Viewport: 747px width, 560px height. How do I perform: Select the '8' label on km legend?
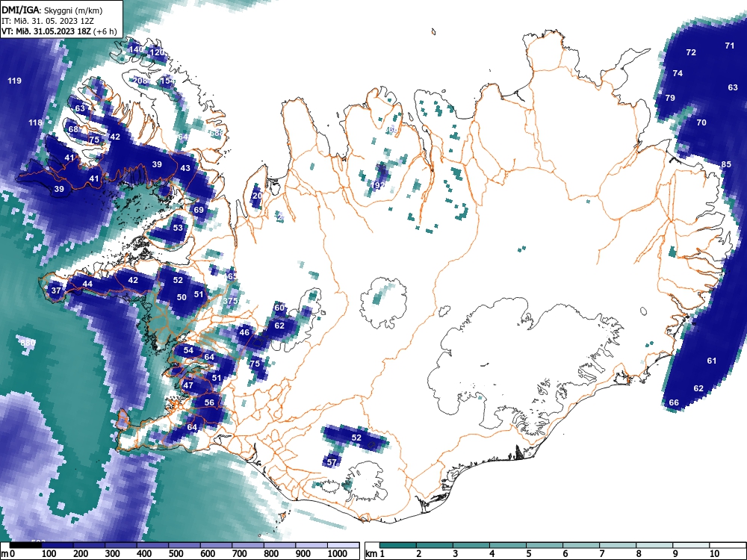click(639, 554)
